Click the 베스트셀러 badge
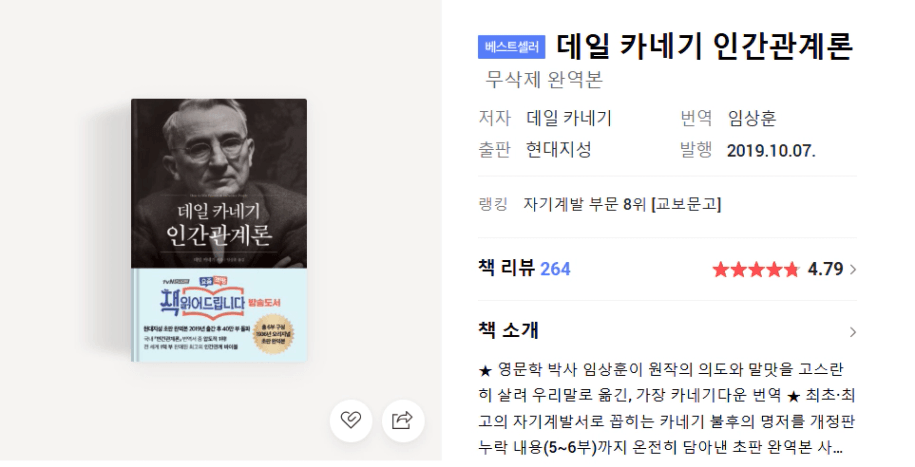Viewport: 915px width, 467px height. 511,47
